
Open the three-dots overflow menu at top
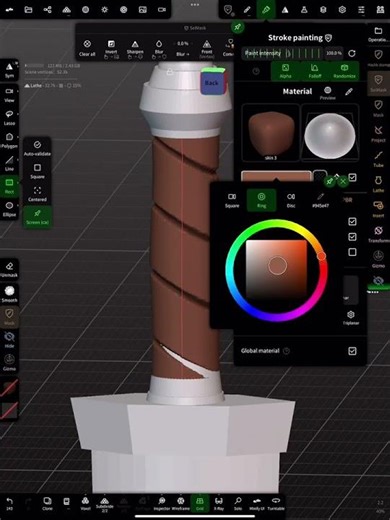coord(195,5)
